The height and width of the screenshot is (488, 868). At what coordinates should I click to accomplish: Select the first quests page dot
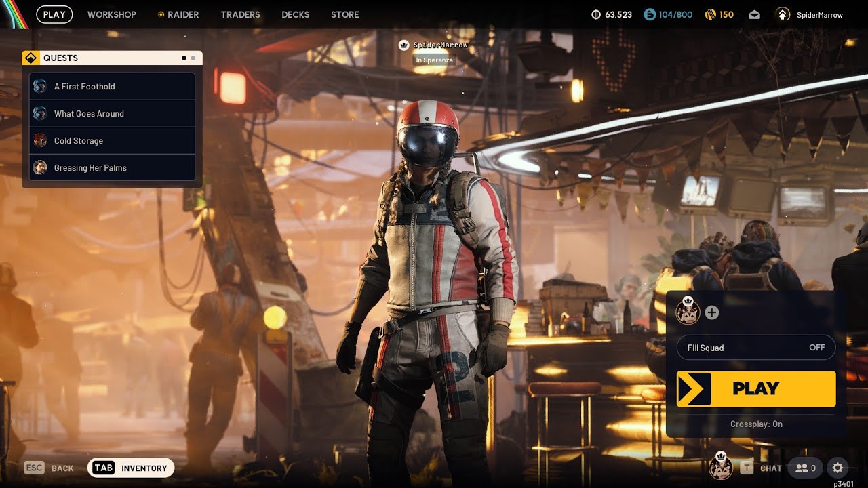pyautogui.click(x=184, y=58)
